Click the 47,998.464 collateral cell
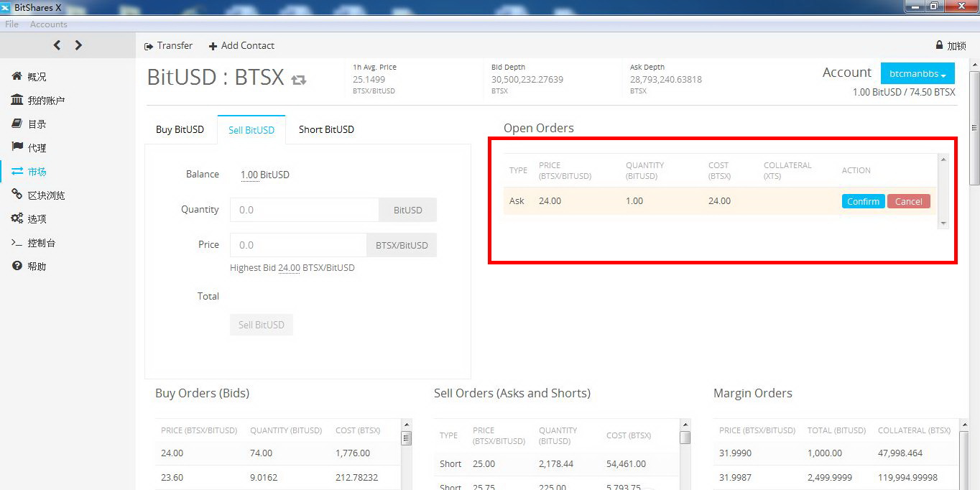The width and height of the screenshot is (980, 490). click(x=900, y=453)
